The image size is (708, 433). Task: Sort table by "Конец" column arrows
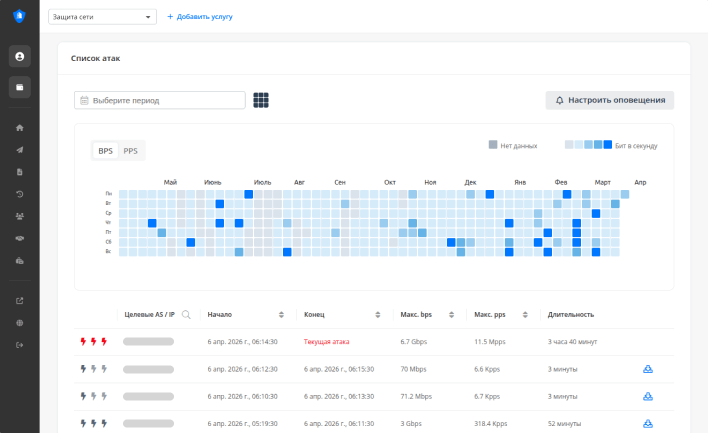coord(378,315)
